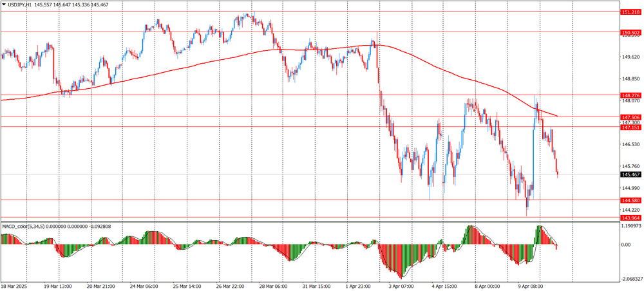Click the 18 Mar 2025 date label
Image resolution: width=644 pixels, height=291 pixels.
coord(13,286)
